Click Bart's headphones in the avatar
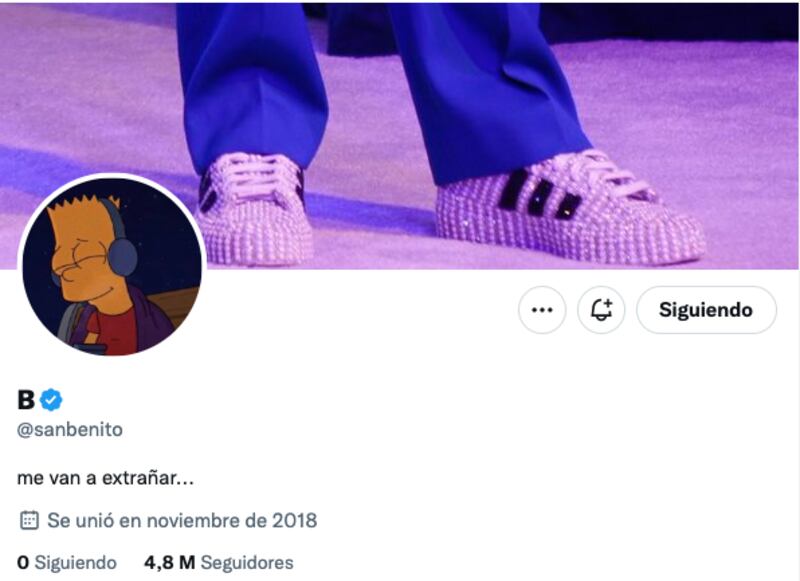This screenshot has height=581, width=800. (122, 252)
